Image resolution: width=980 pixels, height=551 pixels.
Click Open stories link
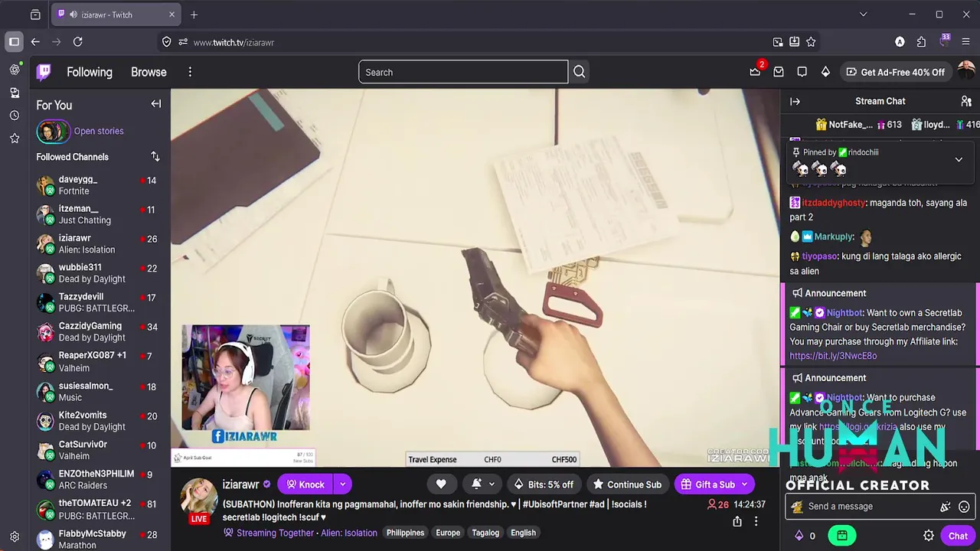pos(99,131)
